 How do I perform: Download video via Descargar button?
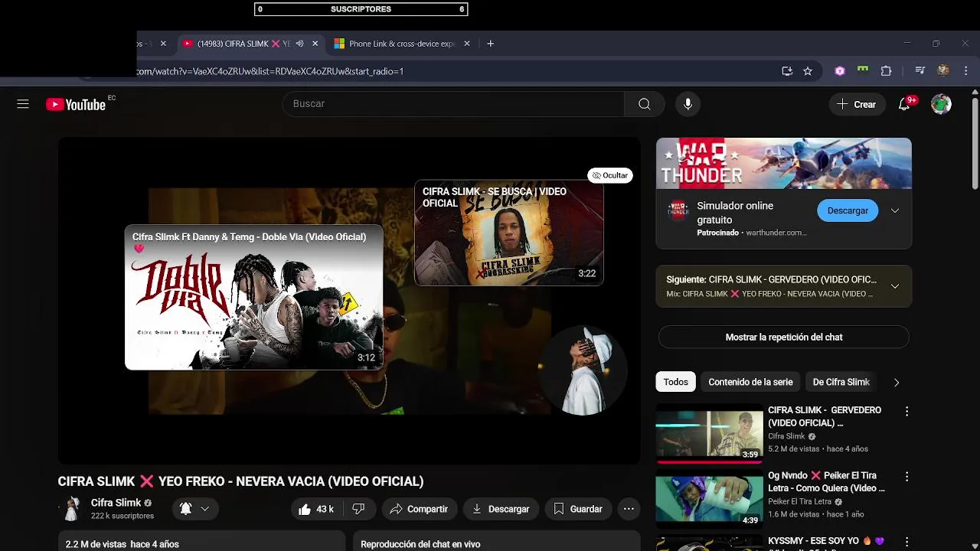(501, 509)
